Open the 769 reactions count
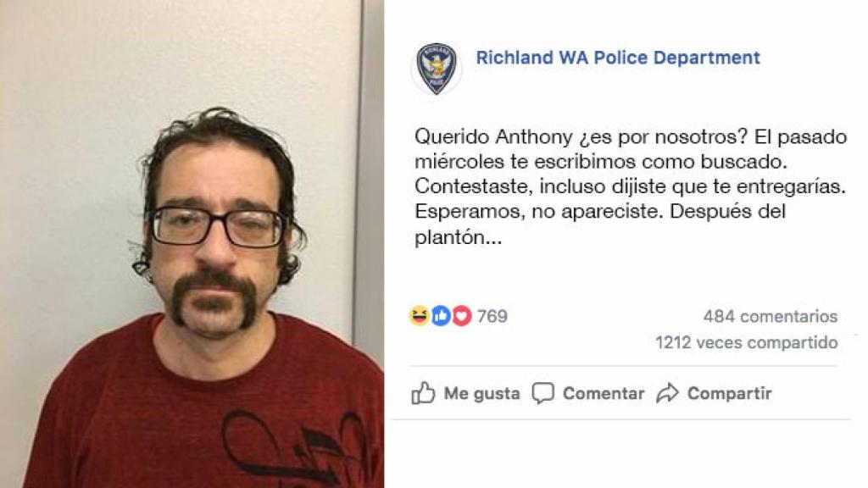 tap(492, 316)
